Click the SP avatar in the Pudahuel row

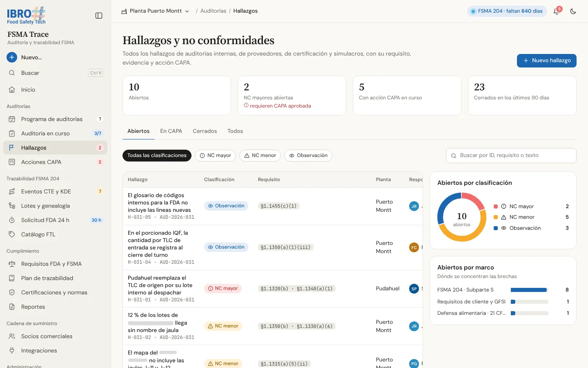pyautogui.click(x=414, y=289)
